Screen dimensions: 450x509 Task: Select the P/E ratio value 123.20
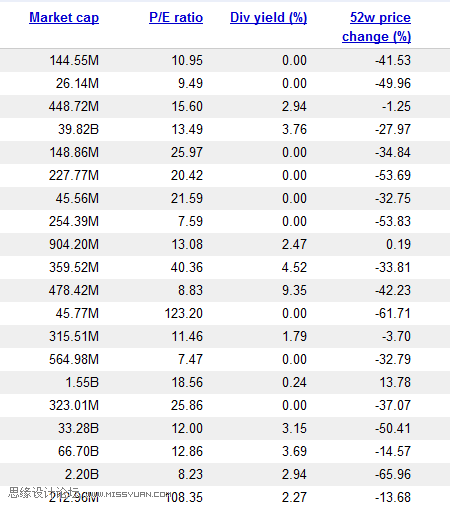point(184,313)
